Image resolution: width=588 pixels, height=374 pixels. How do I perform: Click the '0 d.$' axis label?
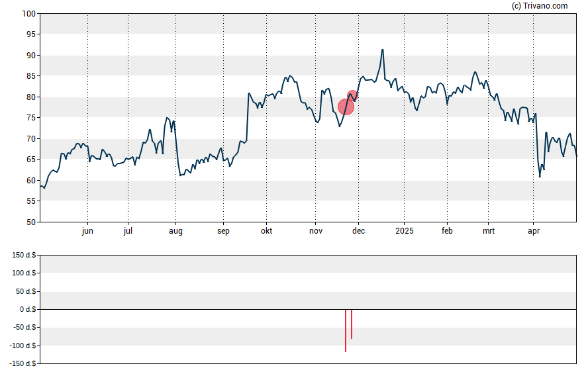(x=28, y=309)
